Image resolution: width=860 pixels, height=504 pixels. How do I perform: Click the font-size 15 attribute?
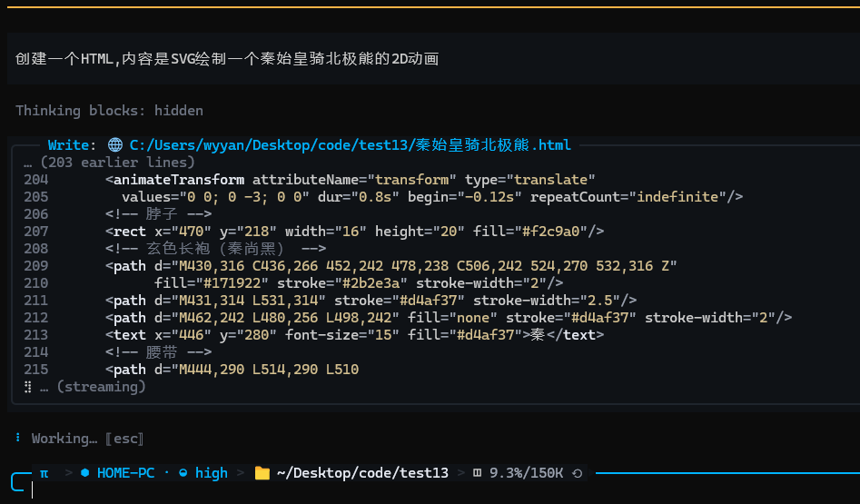coord(342,335)
